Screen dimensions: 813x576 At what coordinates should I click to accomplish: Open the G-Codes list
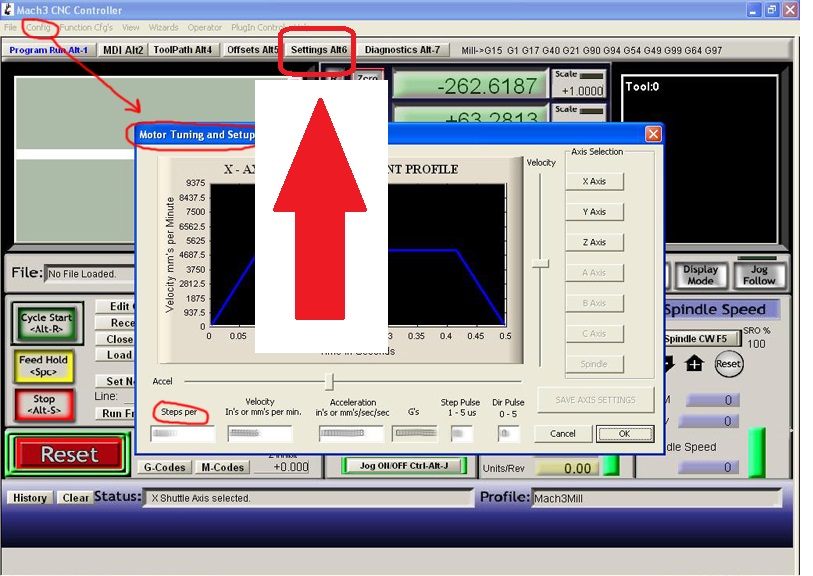(164, 467)
